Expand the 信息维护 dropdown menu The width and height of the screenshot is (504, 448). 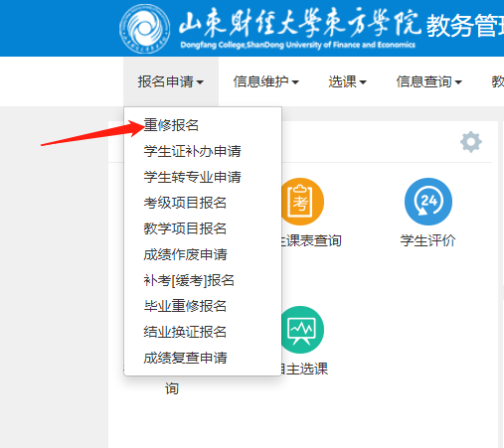click(x=265, y=81)
